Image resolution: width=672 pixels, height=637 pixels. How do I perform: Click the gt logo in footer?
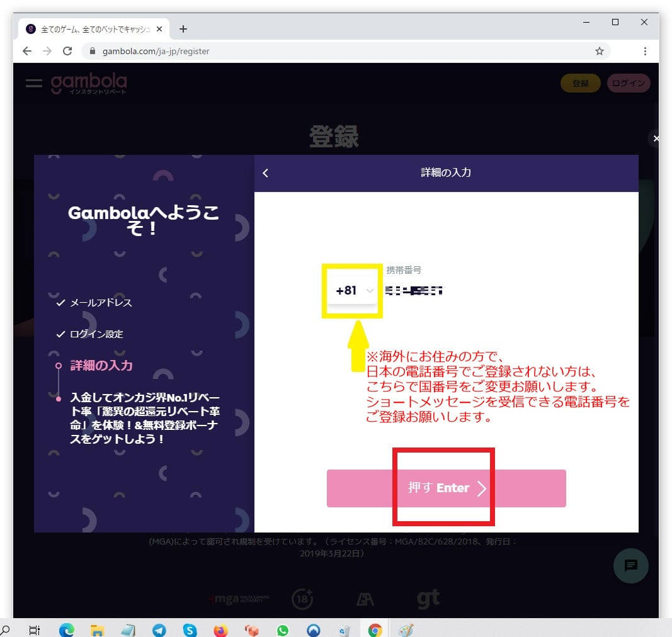click(428, 599)
